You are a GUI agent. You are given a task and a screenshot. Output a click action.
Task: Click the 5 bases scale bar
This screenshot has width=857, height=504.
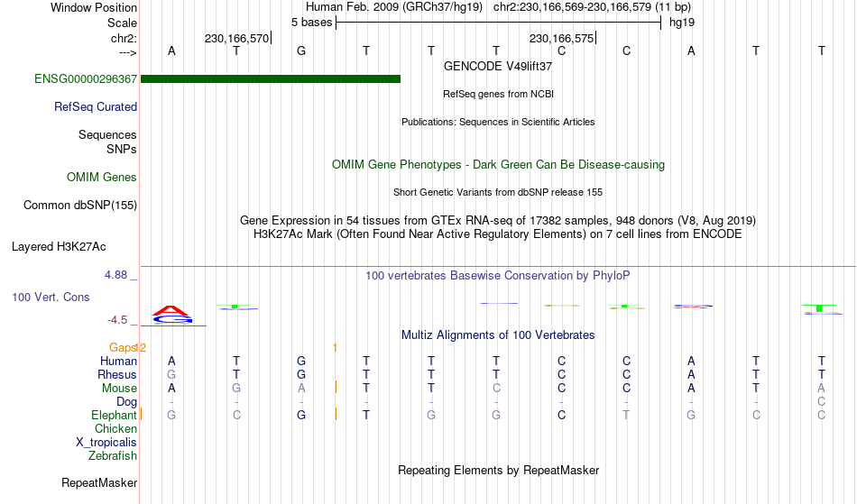pos(499,23)
